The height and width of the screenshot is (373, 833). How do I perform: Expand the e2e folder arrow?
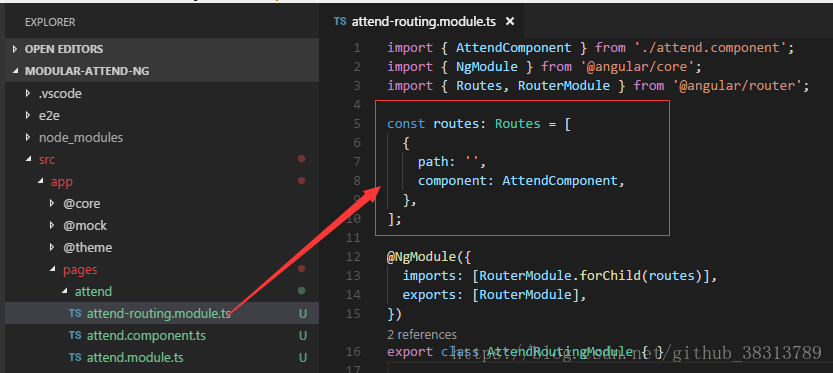coord(28,116)
